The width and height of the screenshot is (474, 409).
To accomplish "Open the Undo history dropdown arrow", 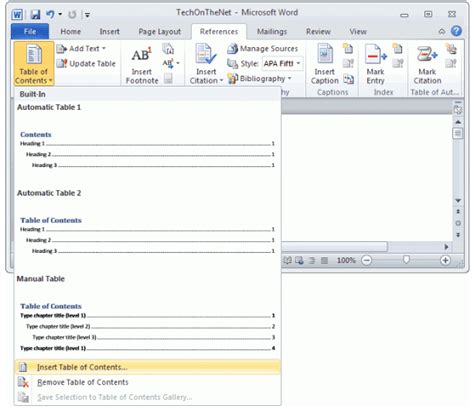I will click(x=60, y=14).
